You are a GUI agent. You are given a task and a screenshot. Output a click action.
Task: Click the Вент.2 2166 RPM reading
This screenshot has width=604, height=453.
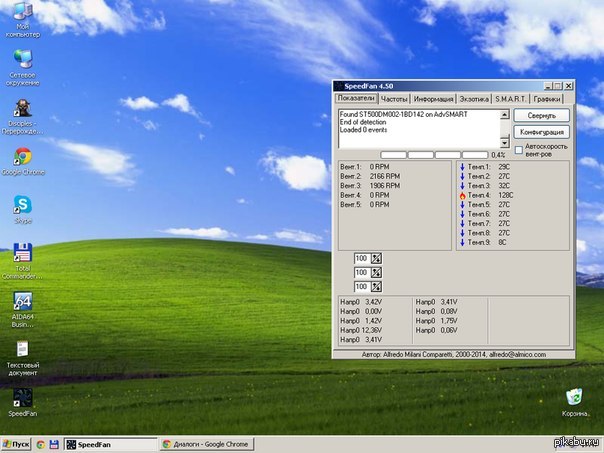pyautogui.click(x=370, y=176)
